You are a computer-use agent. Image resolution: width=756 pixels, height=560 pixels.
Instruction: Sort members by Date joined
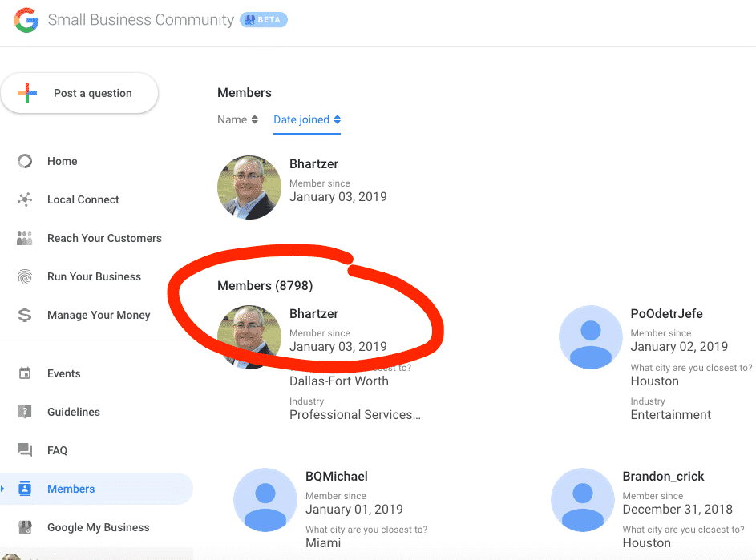pos(301,119)
